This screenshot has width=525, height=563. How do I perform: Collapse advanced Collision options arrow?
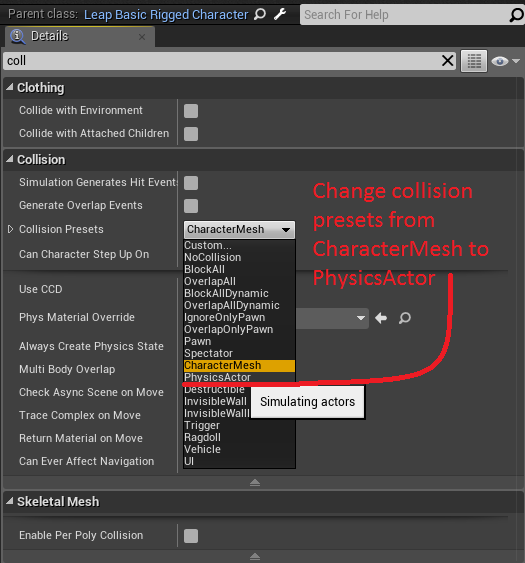coord(255,482)
